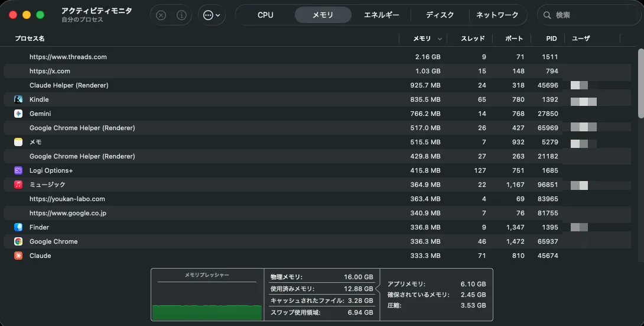Select the Google Chrome process name

53,241
